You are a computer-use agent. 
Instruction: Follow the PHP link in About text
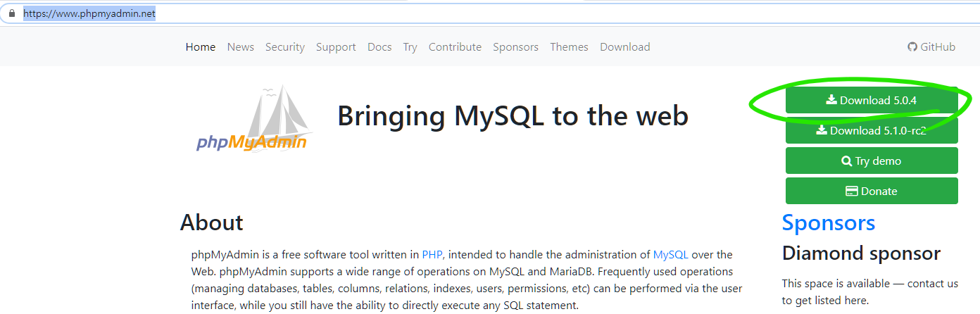(432, 254)
